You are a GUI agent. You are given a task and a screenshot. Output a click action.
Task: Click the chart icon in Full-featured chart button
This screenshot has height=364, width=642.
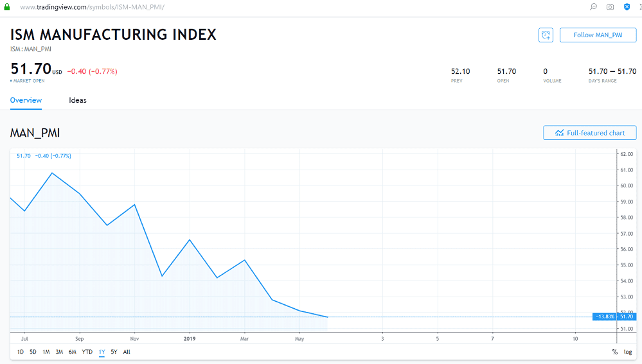559,133
